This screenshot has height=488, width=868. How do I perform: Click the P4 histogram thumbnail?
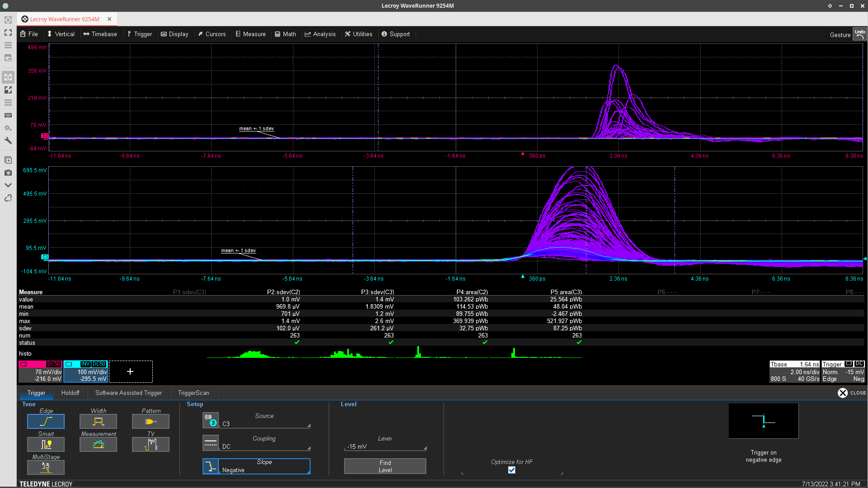click(x=442, y=353)
